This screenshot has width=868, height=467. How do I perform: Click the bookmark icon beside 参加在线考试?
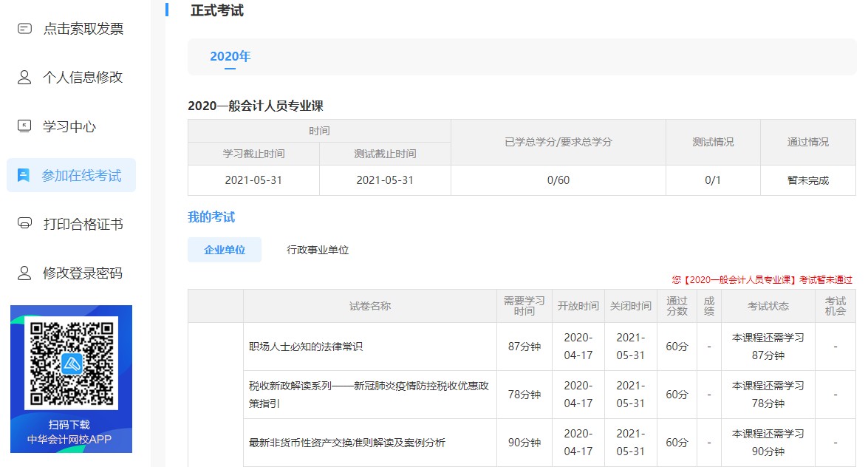pos(23,176)
